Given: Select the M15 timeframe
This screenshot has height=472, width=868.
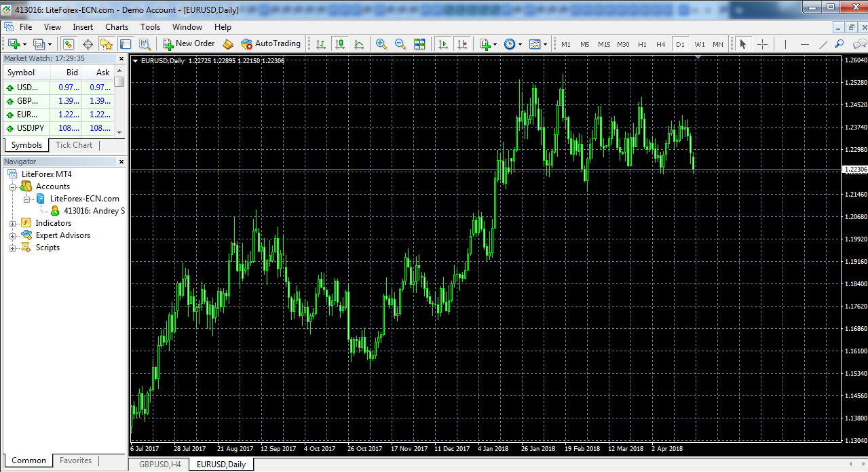Looking at the screenshot, I should point(604,44).
